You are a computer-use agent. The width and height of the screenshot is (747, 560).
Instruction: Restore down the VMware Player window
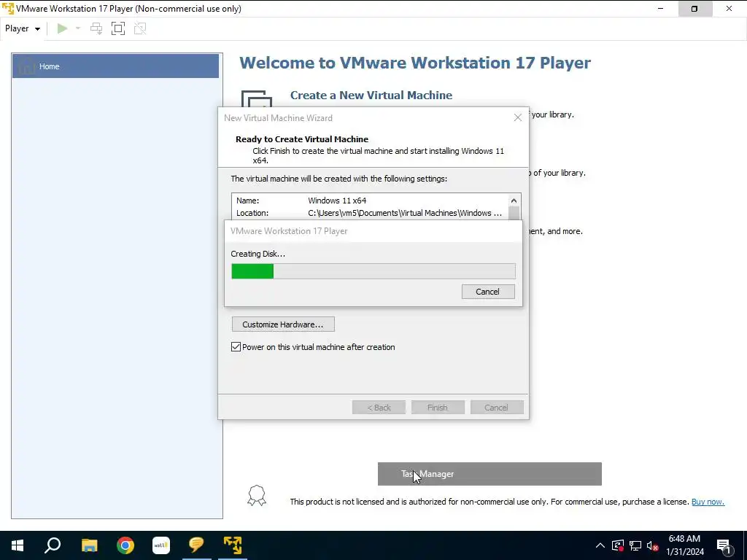pyautogui.click(x=694, y=9)
